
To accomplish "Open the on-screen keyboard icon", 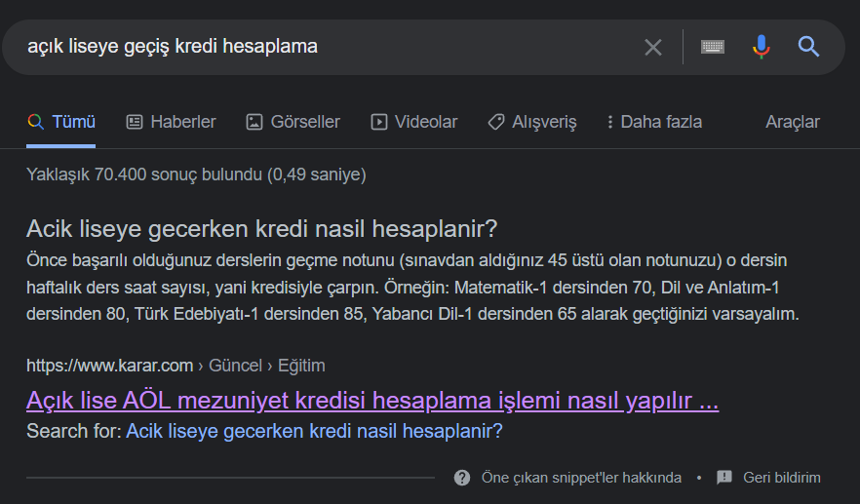I will tap(713, 47).
